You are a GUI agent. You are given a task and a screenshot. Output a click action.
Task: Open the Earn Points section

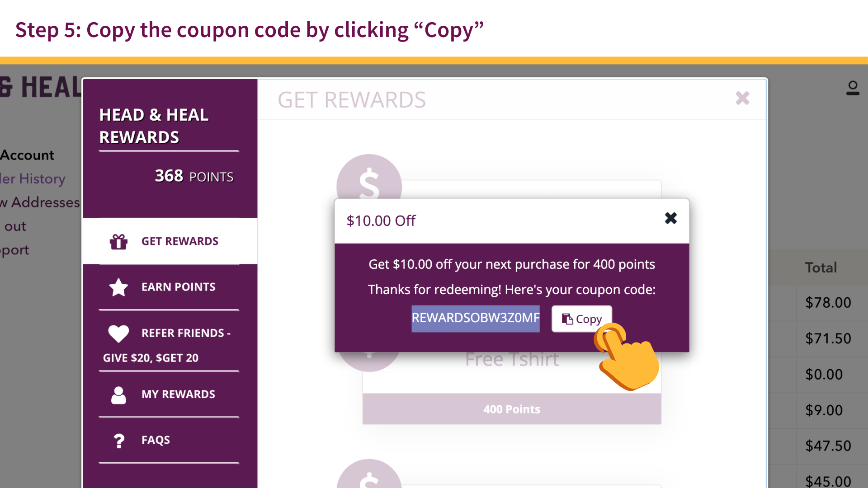click(x=178, y=287)
